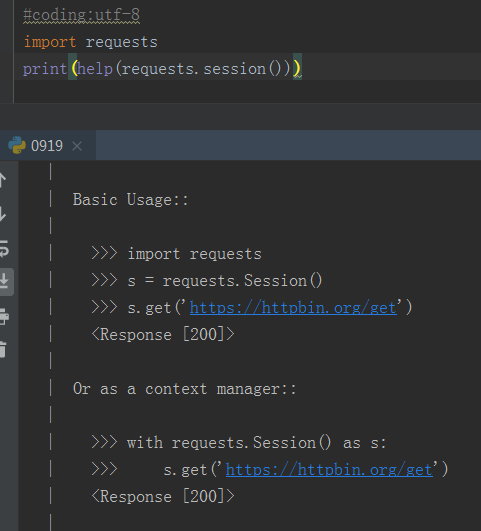Toggle scroll to end of output
This screenshot has width=481, height=531.
coord(4,281)
